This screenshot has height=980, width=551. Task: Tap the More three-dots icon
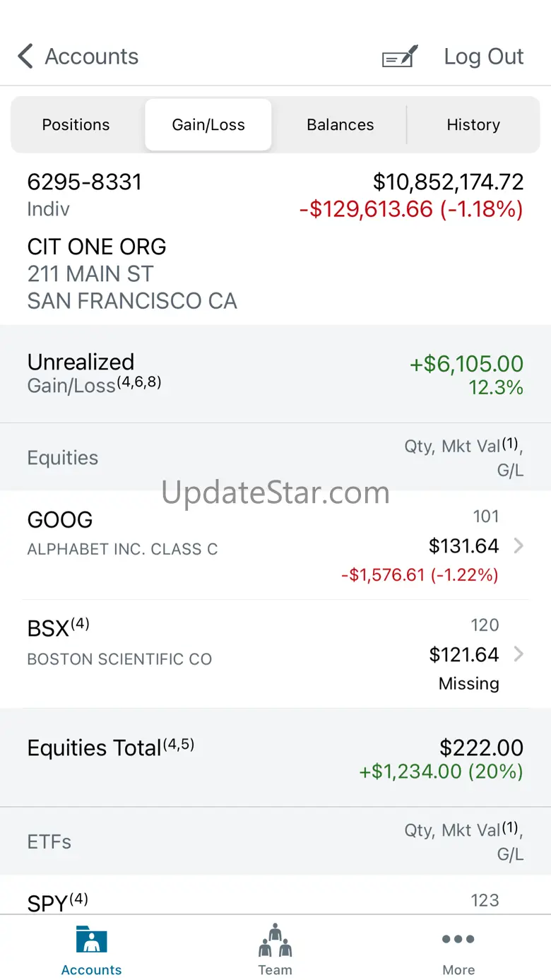pyautogui.click(x=458, y=939)
